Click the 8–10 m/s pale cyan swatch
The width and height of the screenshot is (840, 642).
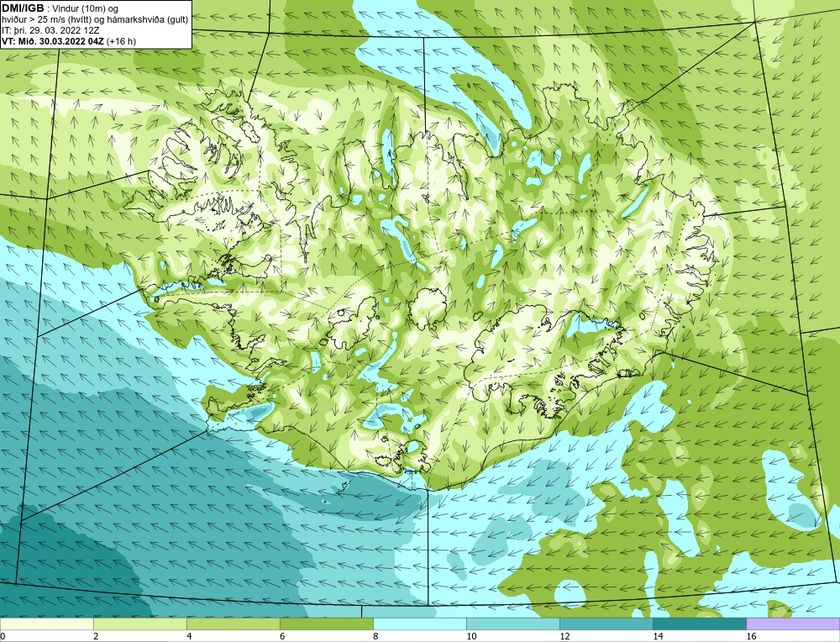click(x=419, y=624)
